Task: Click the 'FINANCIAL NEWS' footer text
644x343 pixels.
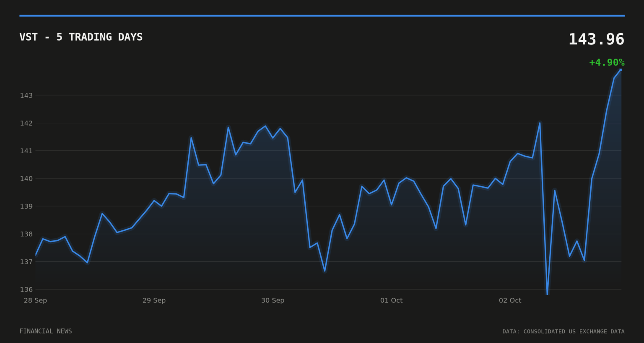Action: [x=46, y=331]
